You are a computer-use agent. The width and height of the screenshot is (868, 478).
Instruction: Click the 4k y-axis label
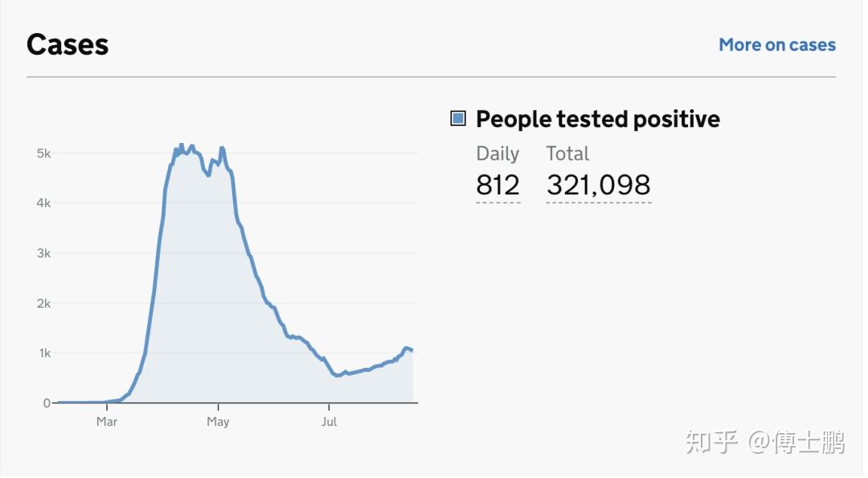[x=43, y=203]
